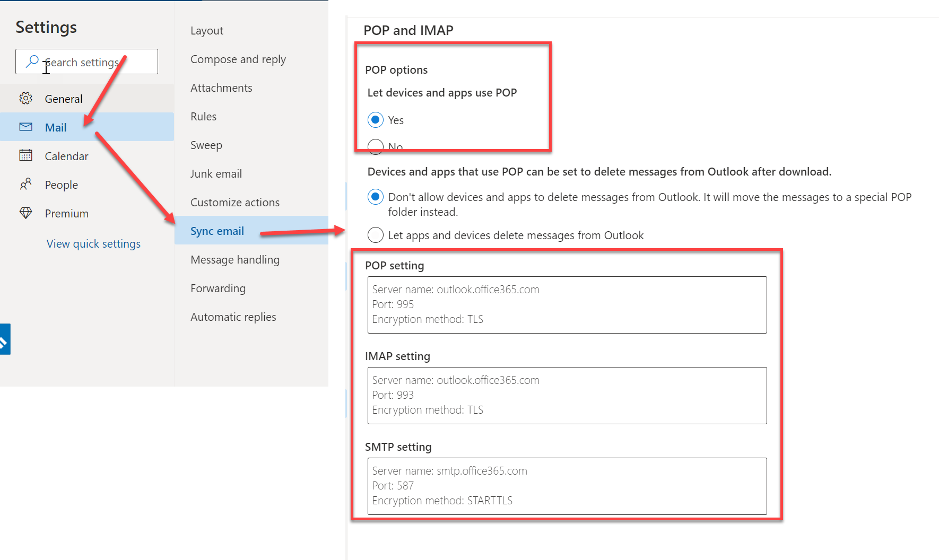Screen dimensions: 939x560
Task: Click the SMTP setting server details box
Action: [567, 486]
